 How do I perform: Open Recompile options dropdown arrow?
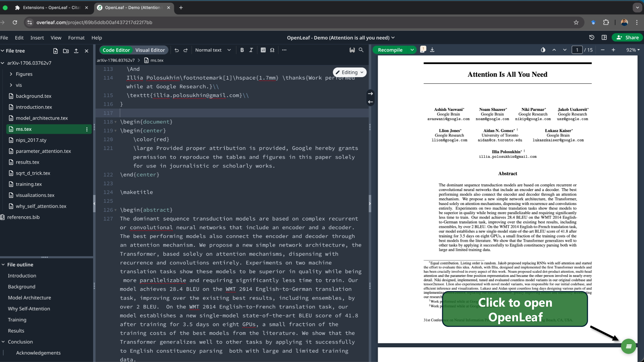coord(412,50)
